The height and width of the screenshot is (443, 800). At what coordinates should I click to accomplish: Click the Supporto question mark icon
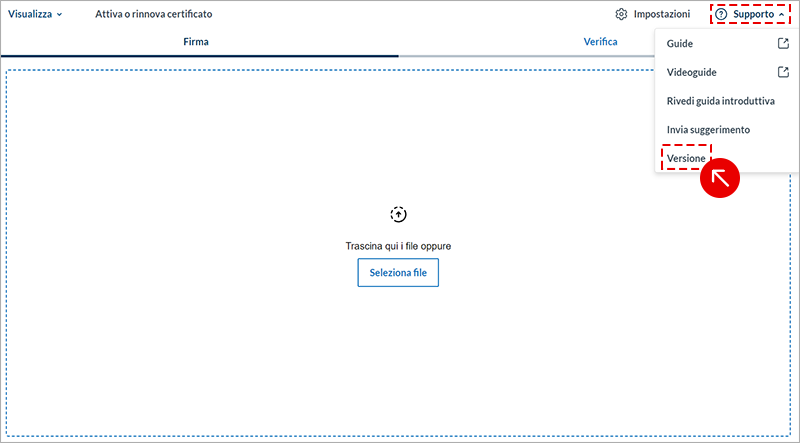pos(721,15)
